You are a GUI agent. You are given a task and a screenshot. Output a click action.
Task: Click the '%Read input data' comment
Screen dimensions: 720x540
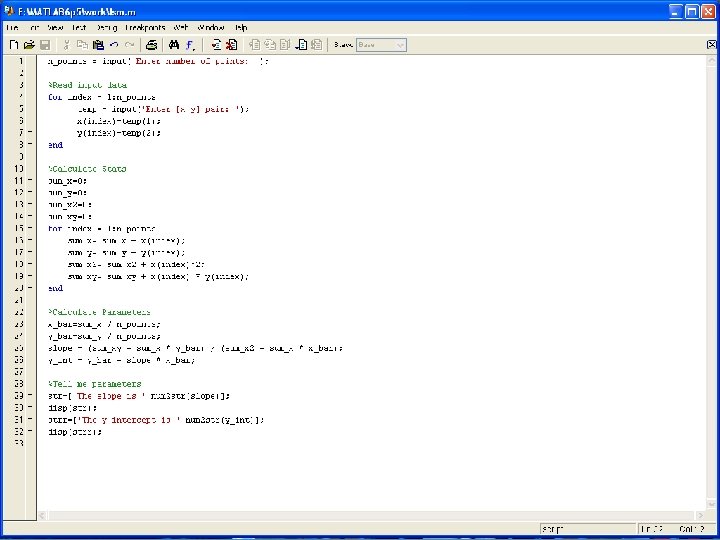tap(87, 85)
